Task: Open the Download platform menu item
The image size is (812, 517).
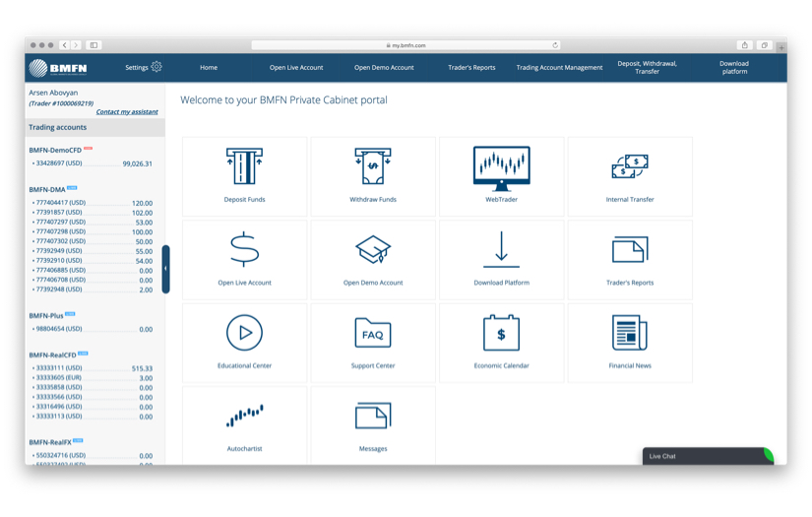Action: pos(734,67)
